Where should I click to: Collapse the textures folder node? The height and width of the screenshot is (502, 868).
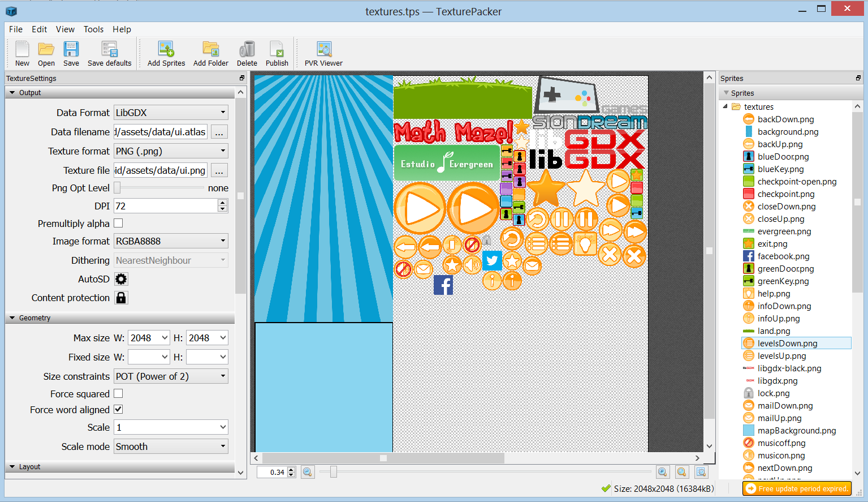(726, 106)
